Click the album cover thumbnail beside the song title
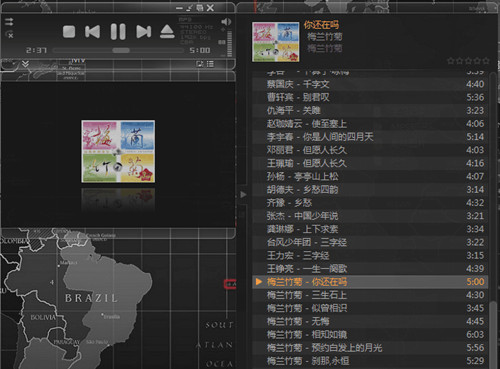 point(276,42)
